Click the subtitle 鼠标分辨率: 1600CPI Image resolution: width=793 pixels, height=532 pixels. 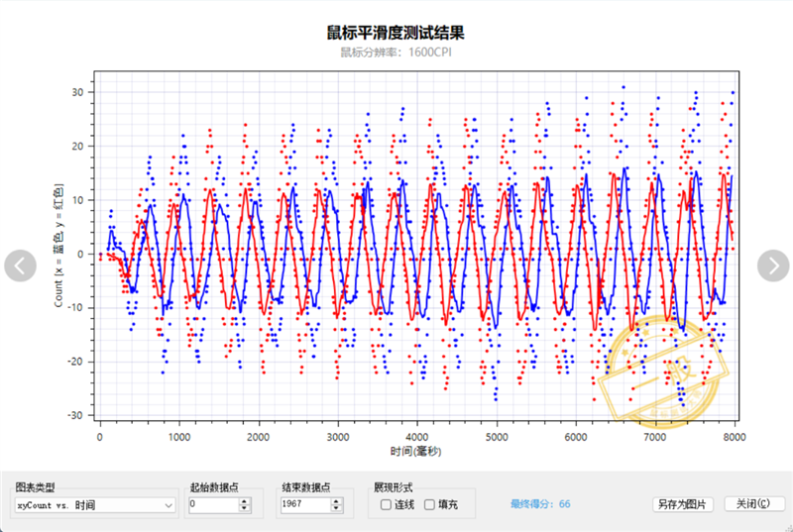[396, 53]
